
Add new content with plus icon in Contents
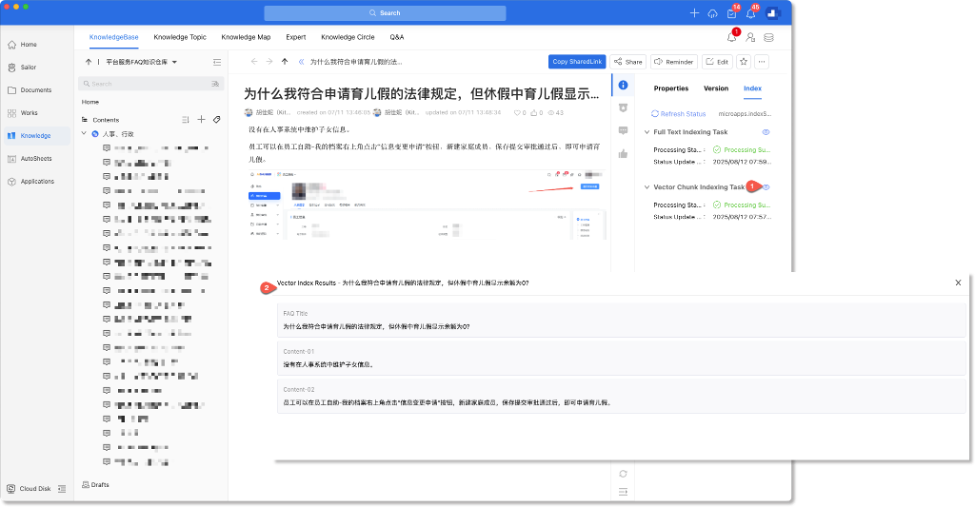click(x=201, y=119)
